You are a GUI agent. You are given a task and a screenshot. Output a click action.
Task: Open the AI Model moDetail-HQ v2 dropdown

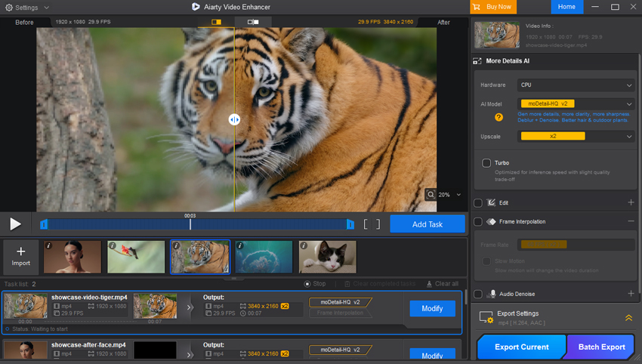576,103
